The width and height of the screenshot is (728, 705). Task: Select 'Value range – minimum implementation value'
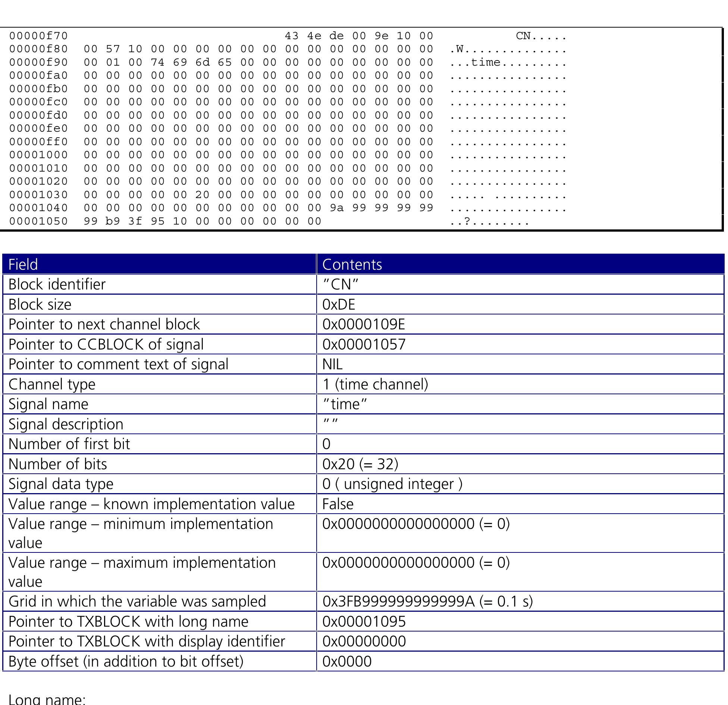click(x=159, y=533)
